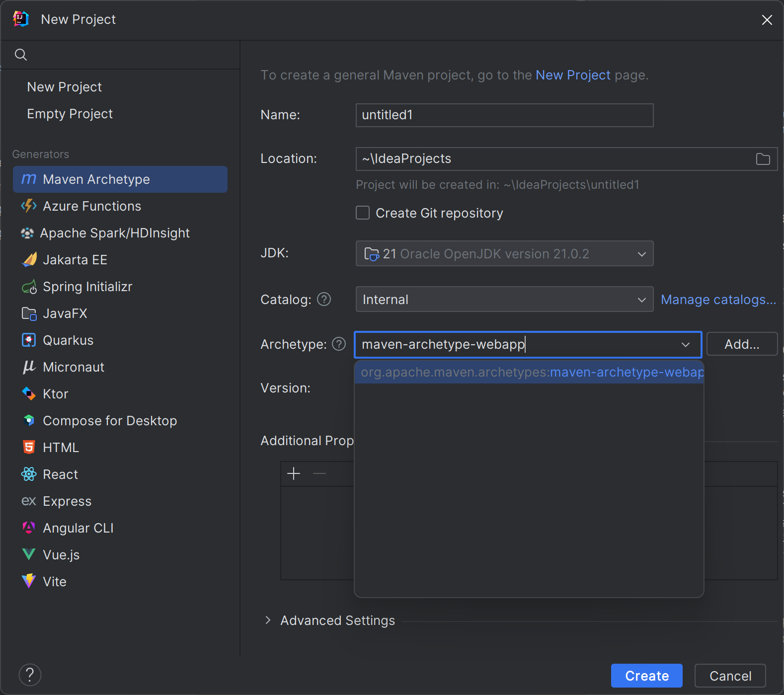Add a property with the plus icon
This screenshot has height=695, width=784.
(x=294, y=473)
